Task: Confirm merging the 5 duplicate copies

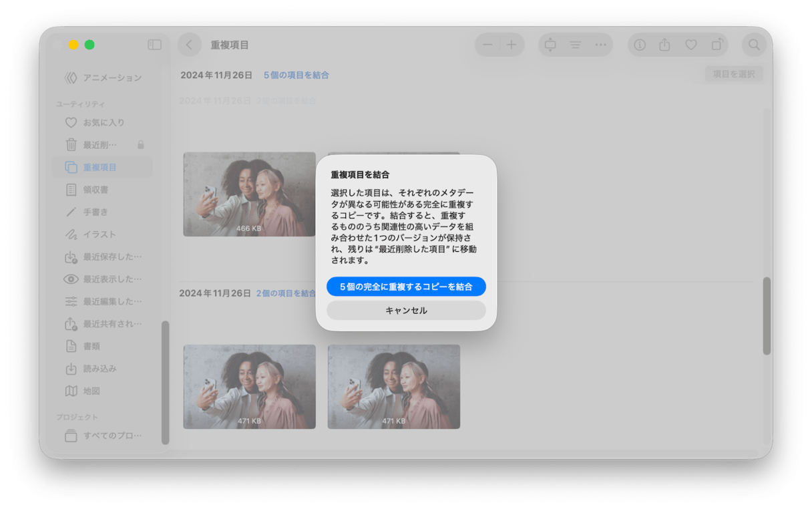Action: click(406, 286)
